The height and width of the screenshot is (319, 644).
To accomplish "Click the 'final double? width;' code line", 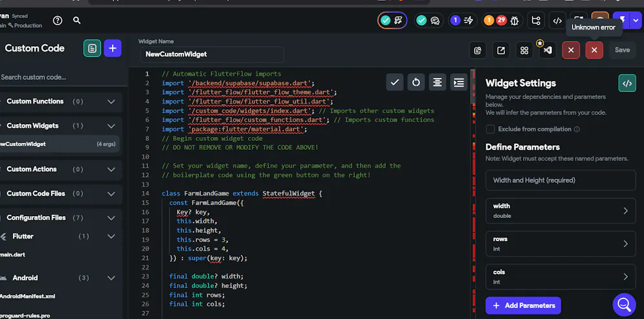I will coord(206,277).
